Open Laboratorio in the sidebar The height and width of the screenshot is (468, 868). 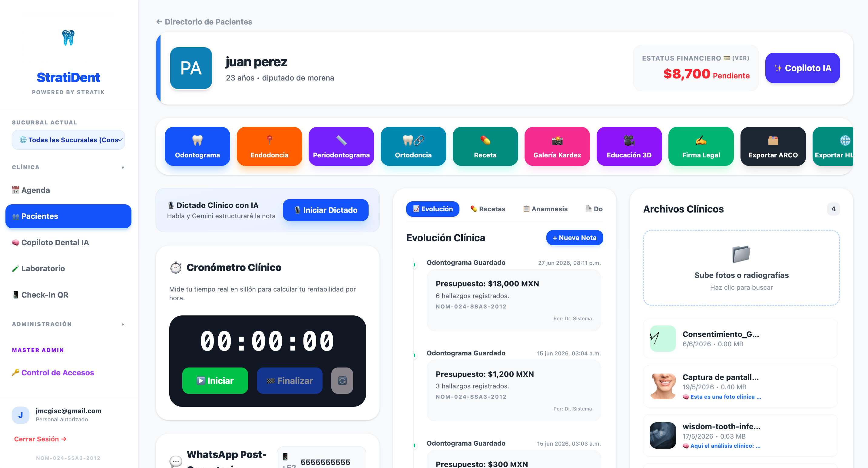coord(68,268)
